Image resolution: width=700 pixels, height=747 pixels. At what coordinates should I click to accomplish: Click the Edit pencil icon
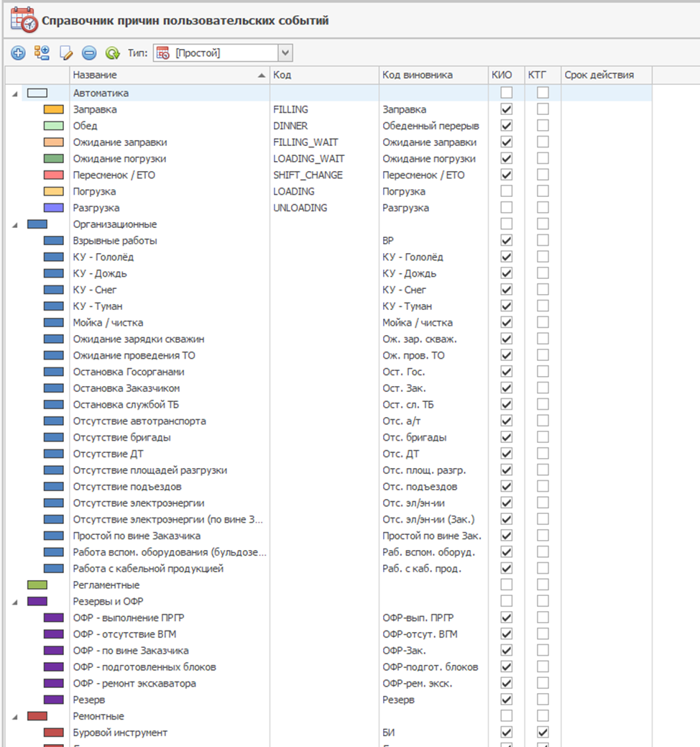pos(65,52)
